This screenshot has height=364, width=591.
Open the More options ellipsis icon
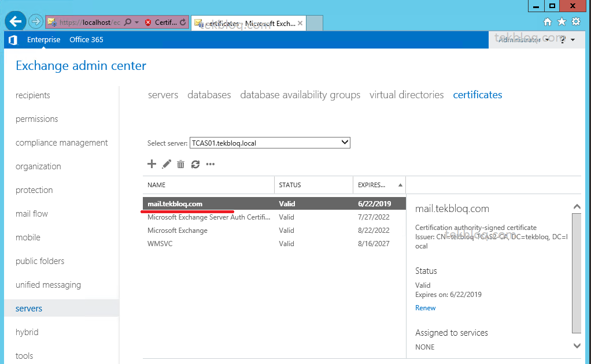(x=210, y=164)
